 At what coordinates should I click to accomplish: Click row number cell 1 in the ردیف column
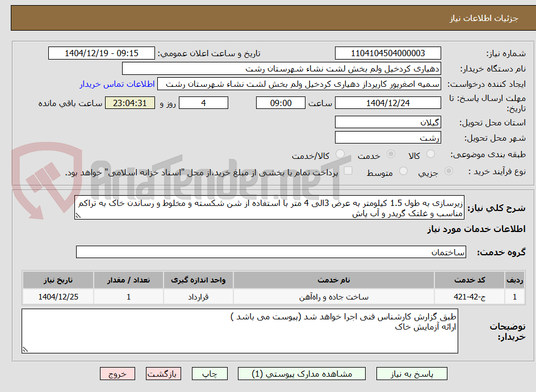point(515,297)
